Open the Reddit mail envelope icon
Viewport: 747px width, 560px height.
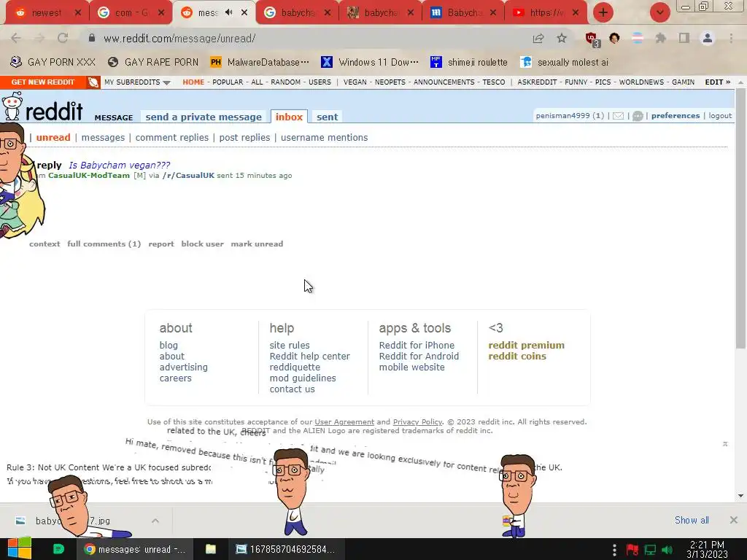[618, 116]
